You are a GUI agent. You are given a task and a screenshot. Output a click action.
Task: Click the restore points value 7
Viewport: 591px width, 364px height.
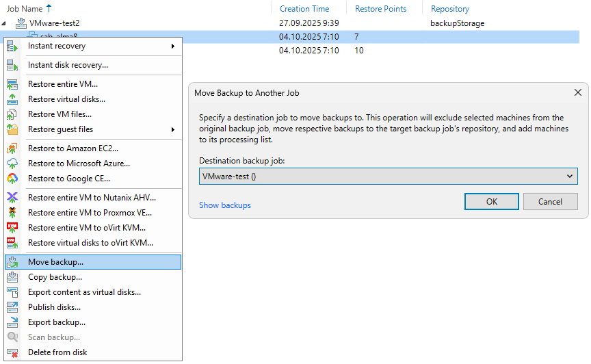[356, 37]
